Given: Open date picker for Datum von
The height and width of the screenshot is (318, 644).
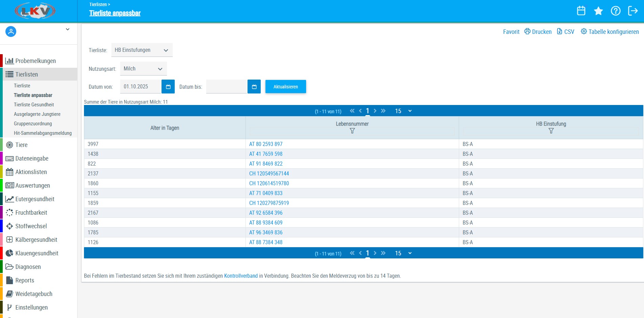Looking at the screenshot, I should point(168,87).
